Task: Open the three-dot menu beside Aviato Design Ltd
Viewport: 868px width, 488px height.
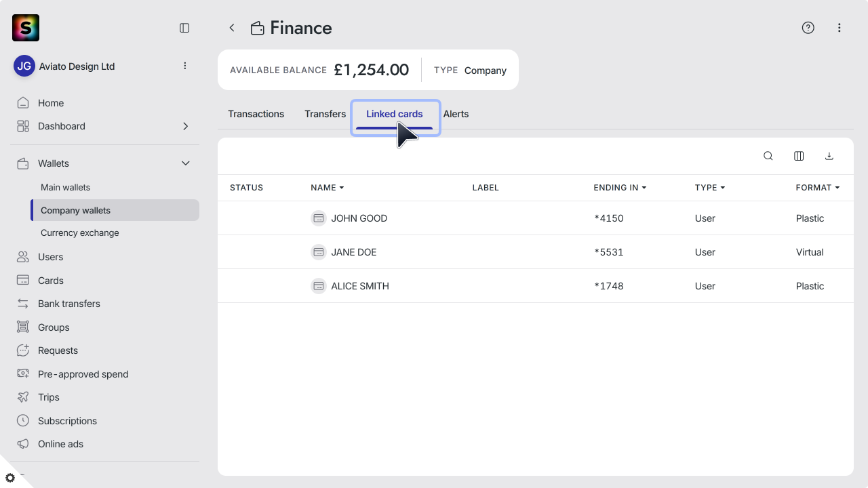Action: point(185,66)
